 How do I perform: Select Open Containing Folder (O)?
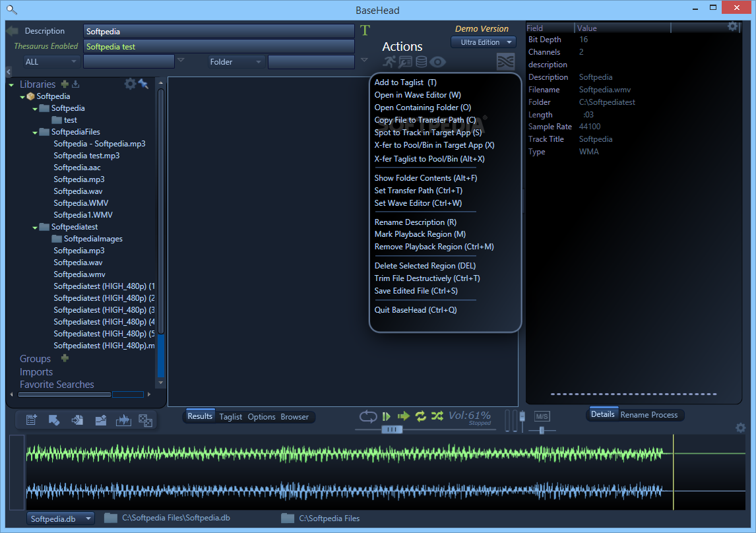423,108
